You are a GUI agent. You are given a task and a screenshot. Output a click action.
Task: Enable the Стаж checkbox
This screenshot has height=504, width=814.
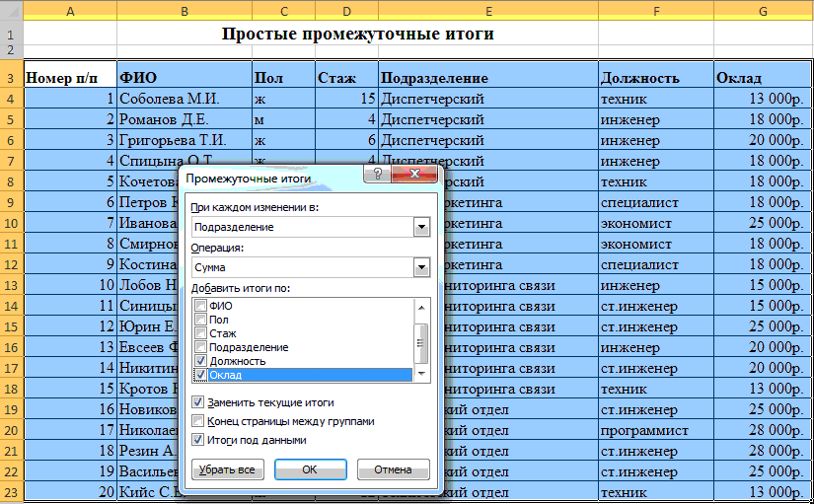point(200,333)
